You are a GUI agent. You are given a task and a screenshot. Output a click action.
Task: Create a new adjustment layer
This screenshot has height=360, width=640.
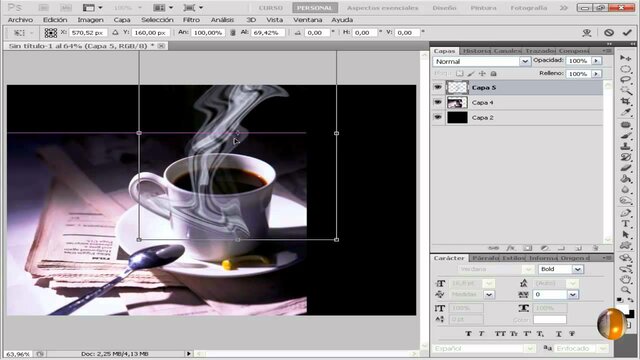[x=544, y=248]
